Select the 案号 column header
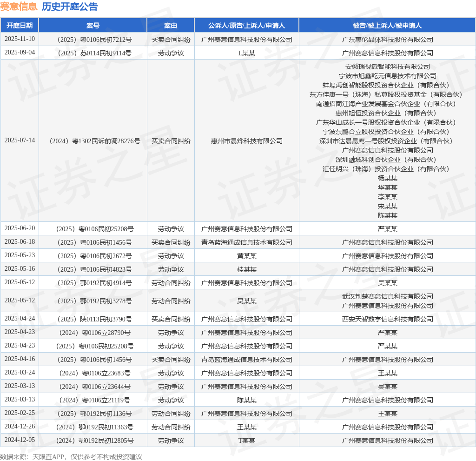Image resolution: width=476 pixels, height=461 pixels. click(93, 26)
